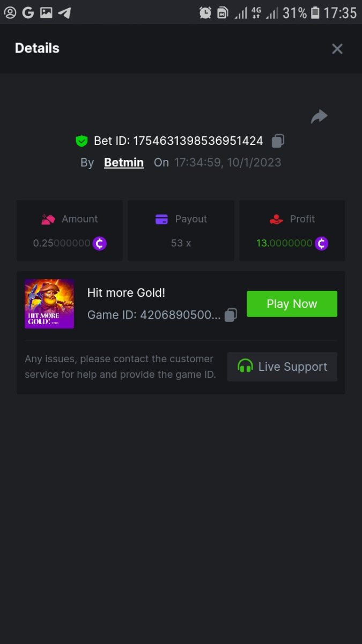Tap the Amount currency coin icon
Viewport: 362px width, 644px height.
click(100, 244)
